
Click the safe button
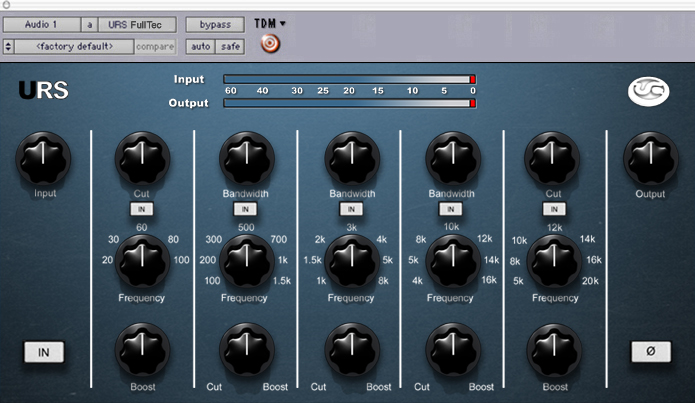click(230, 47)
